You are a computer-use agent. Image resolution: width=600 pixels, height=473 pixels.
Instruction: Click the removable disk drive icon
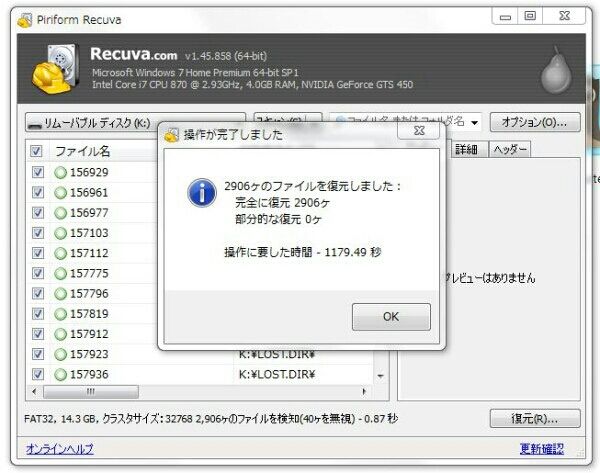[36, 125]
